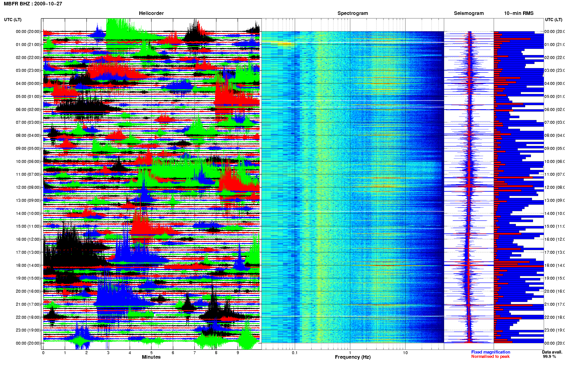
Task: Click the left 20:00 (16:00) time label
Action: click(x=28, y=291)
